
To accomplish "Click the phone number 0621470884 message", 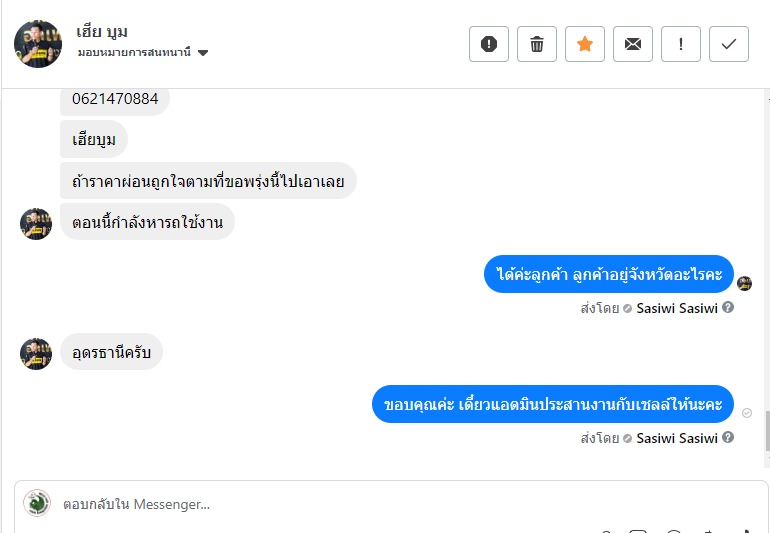I will 115,100.
